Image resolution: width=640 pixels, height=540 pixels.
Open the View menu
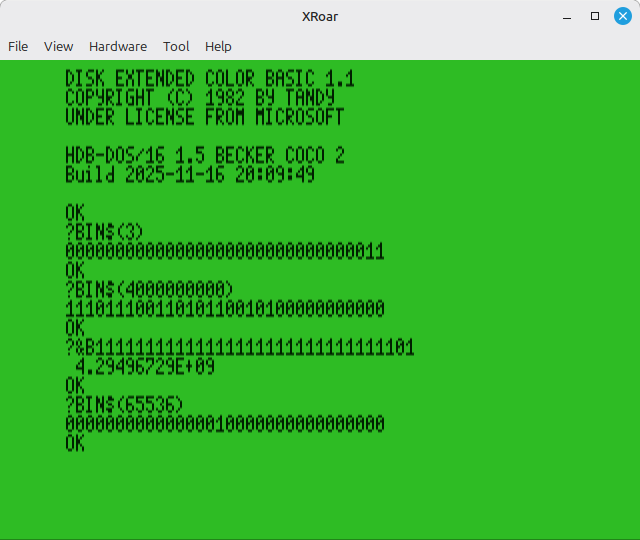(58, 46)
